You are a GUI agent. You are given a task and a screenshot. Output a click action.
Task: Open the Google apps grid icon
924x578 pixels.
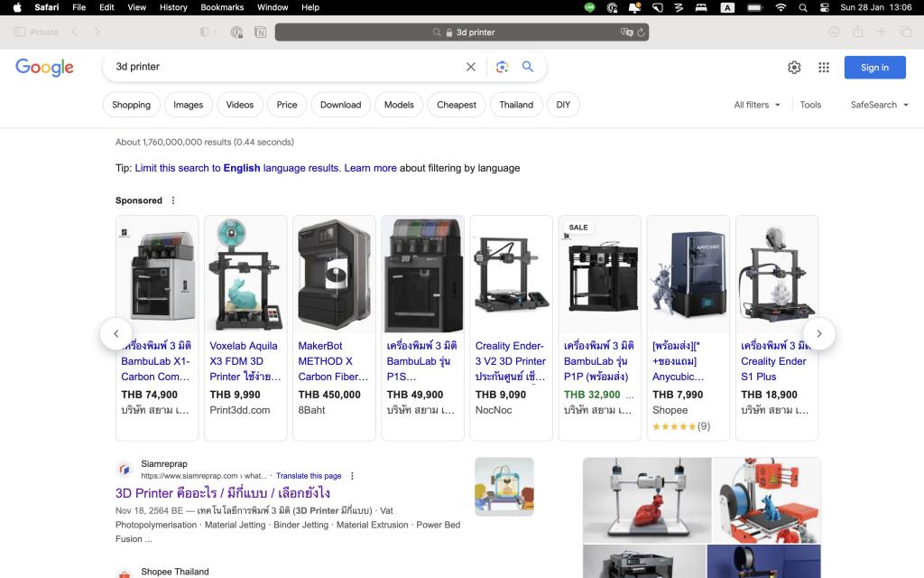(823, 68)
